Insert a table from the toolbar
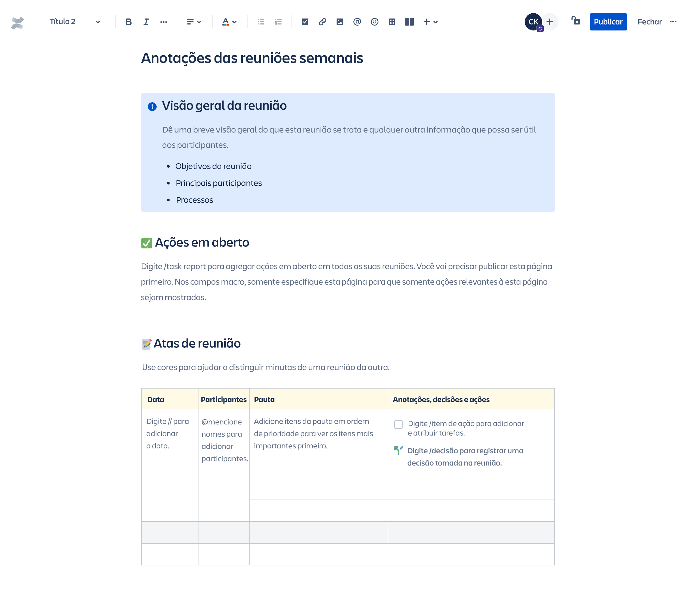Screen dimensions: 696x616 pyautogui.click(x=391, y=22)
